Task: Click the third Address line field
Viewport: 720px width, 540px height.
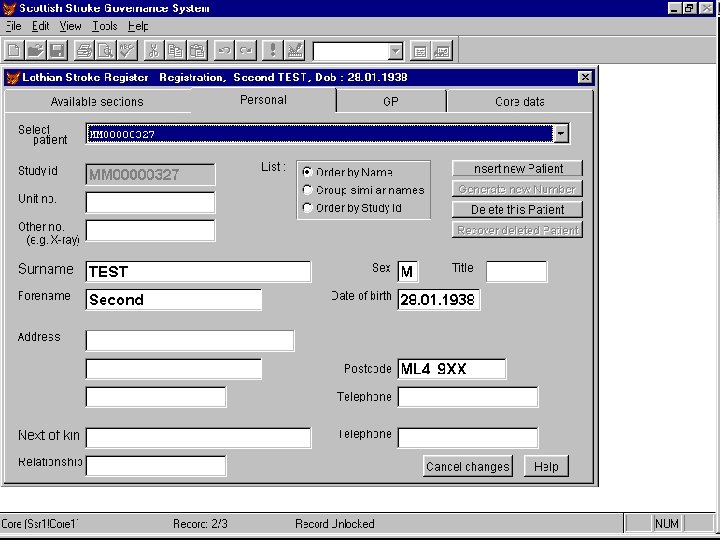Action: click(x=156, y=397)
